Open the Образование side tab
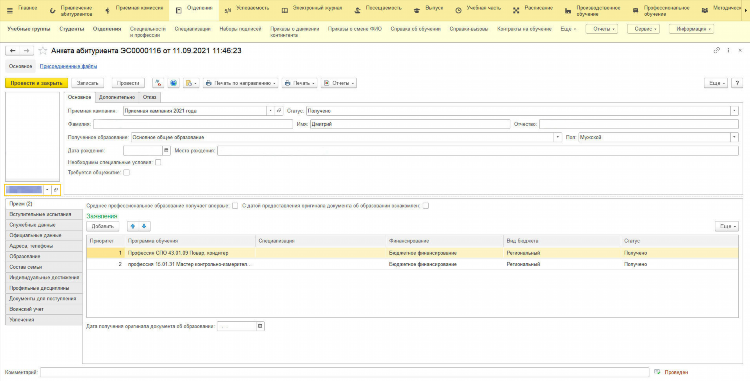 tap(44, 256)
